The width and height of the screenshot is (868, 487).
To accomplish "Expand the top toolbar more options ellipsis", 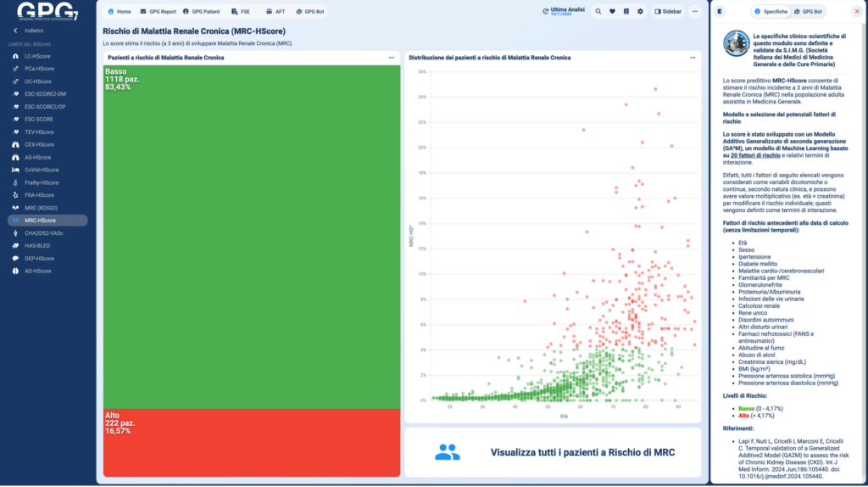I will pyautogui.click(x=695, y=12).
